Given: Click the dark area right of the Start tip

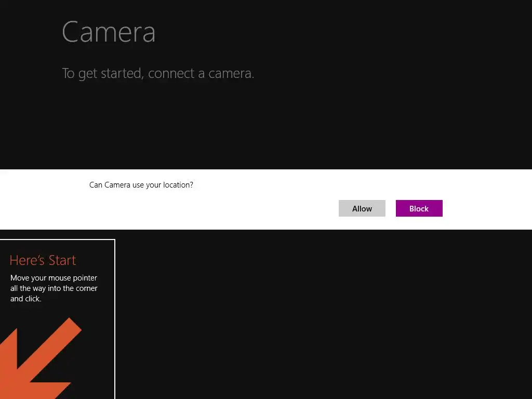Looking at the screenshot, I should 312,312.
